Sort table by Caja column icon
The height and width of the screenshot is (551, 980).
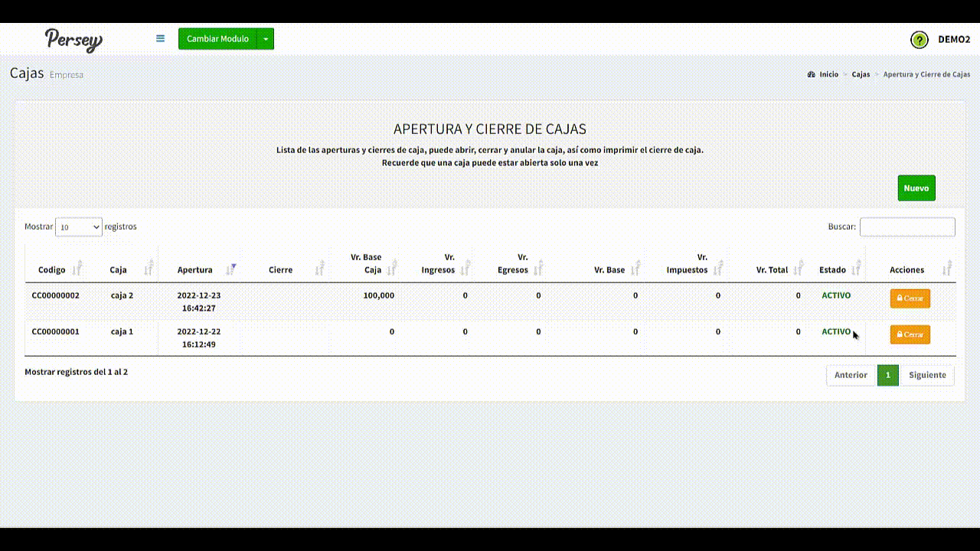click(149, 269)
